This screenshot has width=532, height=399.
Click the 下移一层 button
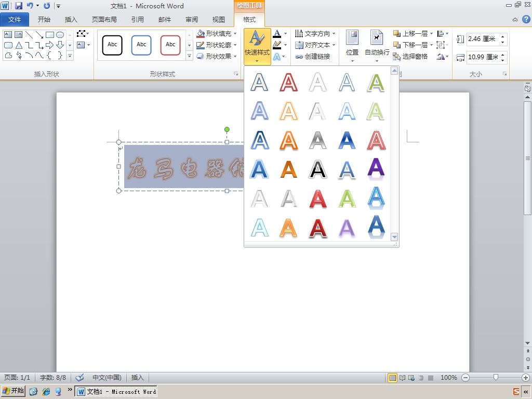pyautogui.click(x=410, y=45)
